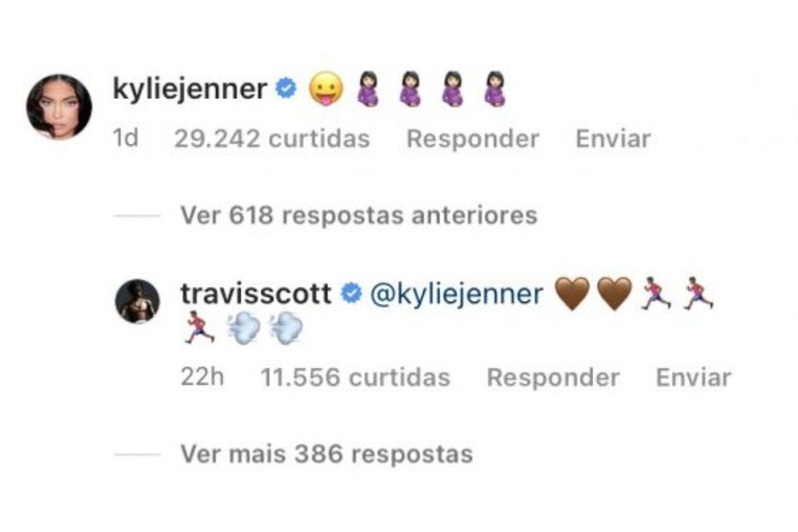Reply to travisscott's comment with Responder

(x=553, y=378)
